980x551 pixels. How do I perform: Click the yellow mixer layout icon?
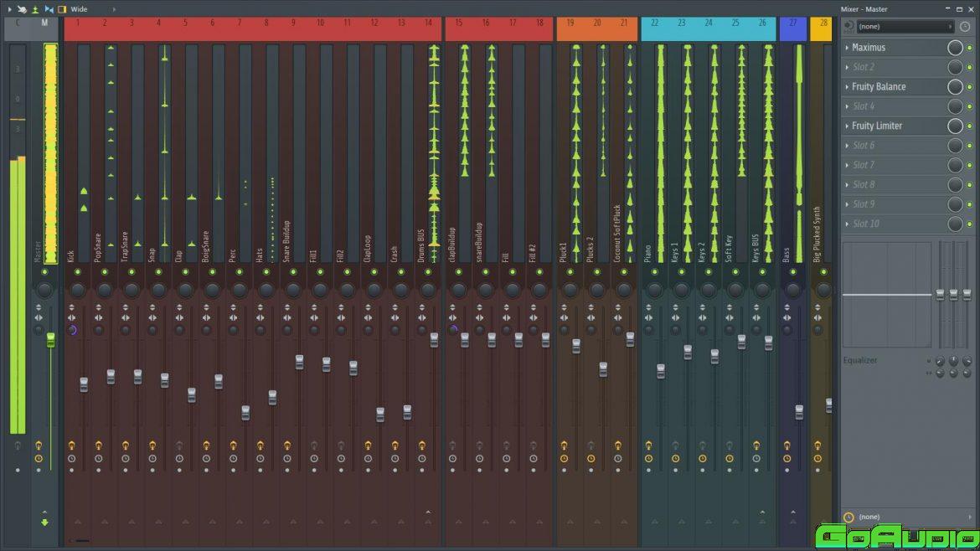tap(62, 9)
